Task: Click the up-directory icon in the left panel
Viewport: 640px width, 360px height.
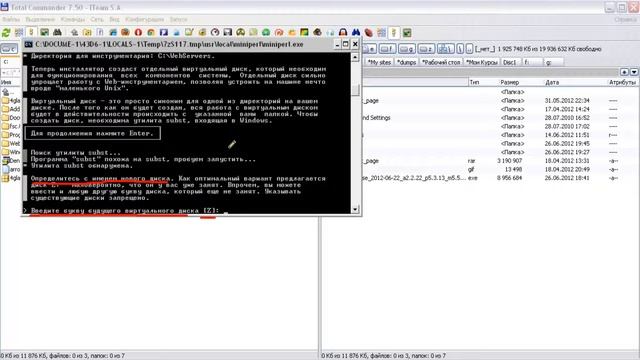Action: (x=6, y=92)
